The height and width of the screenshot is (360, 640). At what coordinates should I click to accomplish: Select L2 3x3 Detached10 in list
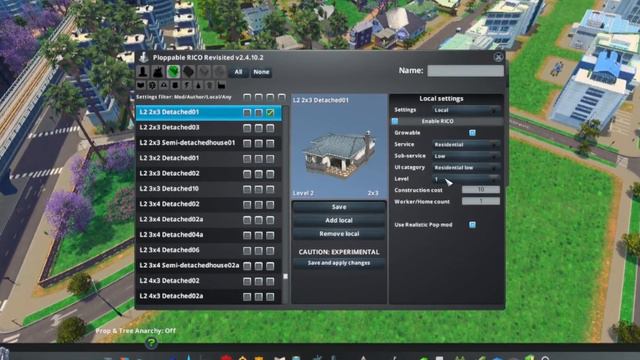pos(209,189)
